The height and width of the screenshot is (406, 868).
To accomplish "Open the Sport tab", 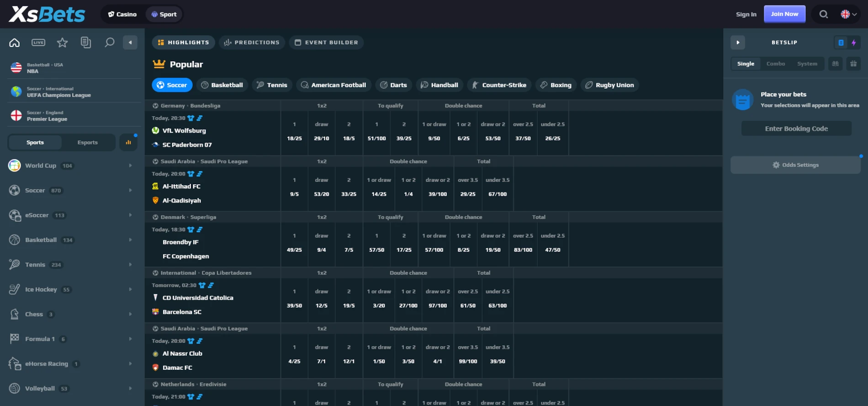I will click(x=164, y=14).
